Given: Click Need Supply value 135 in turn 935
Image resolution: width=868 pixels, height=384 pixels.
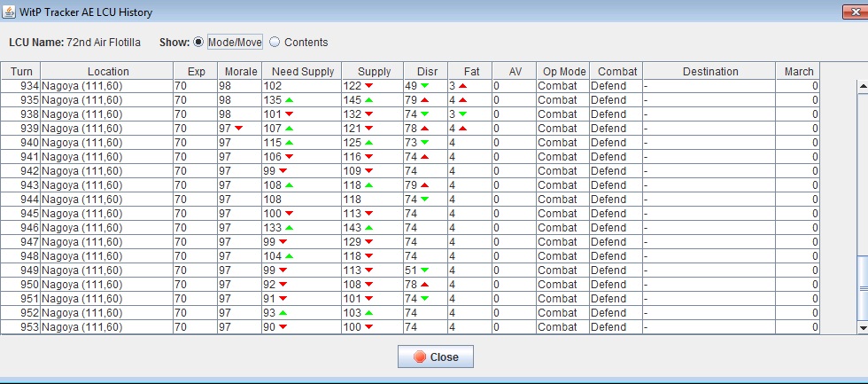Looking at the screenshot, I should (302, 100).
